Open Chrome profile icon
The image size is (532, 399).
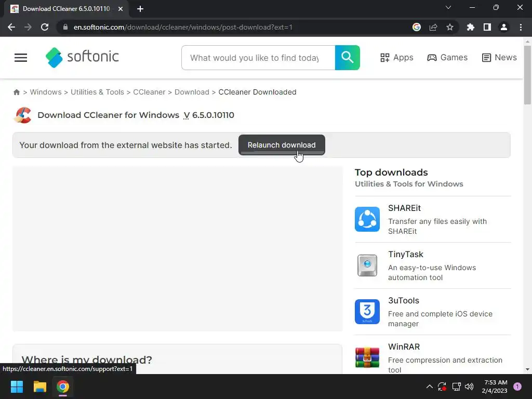click(504, 27)
